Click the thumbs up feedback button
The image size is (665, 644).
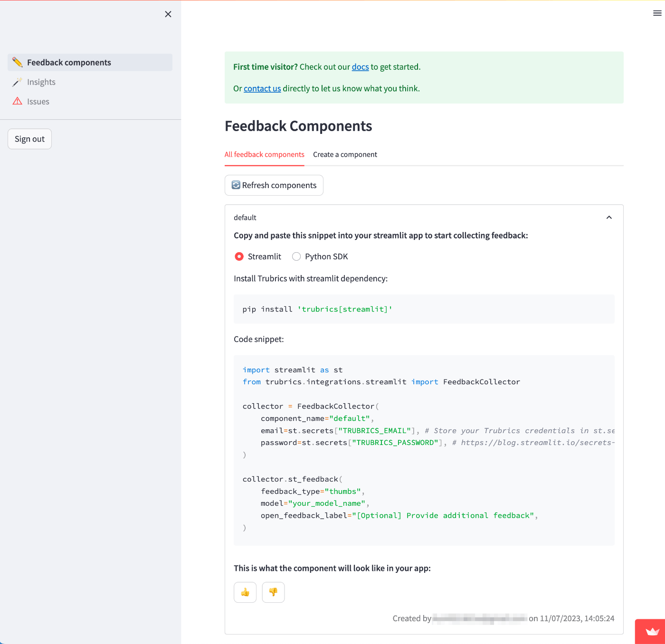coord(245,592)
